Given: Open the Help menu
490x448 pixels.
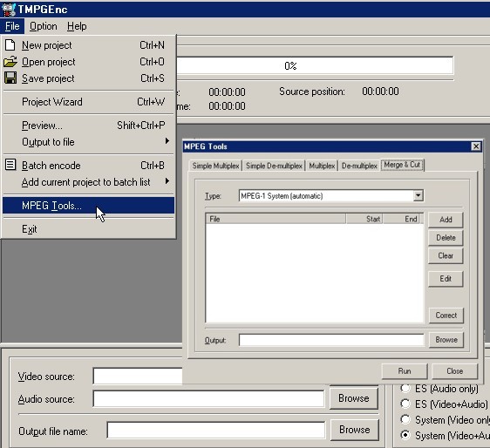Looking at the screenshot, I should (x=77, y=26).
